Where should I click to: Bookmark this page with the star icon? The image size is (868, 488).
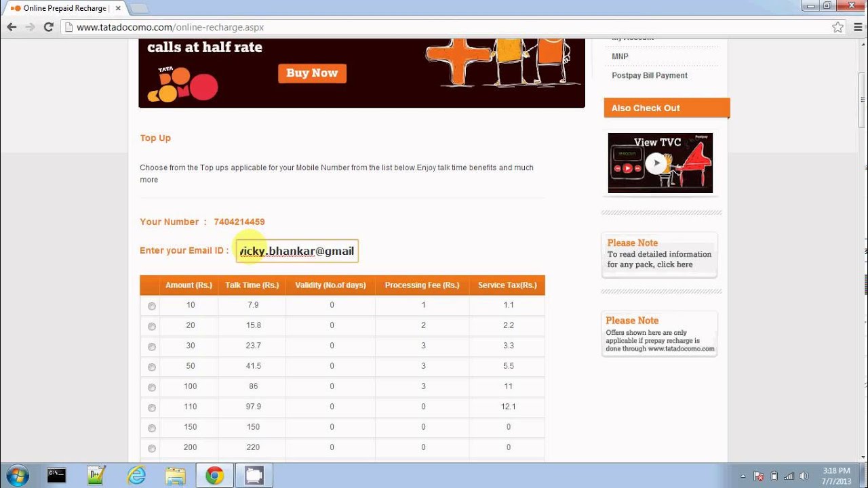pyautogui.click(x=837, y=27)
